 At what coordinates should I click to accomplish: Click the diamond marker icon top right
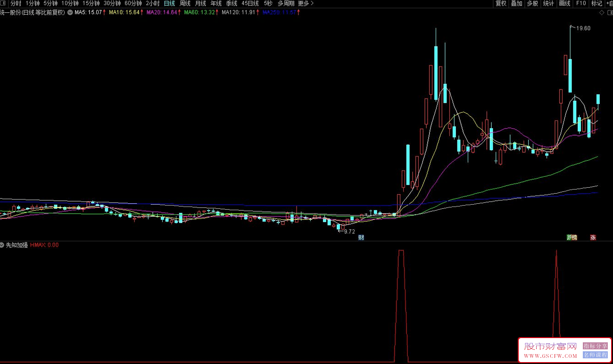601,13
